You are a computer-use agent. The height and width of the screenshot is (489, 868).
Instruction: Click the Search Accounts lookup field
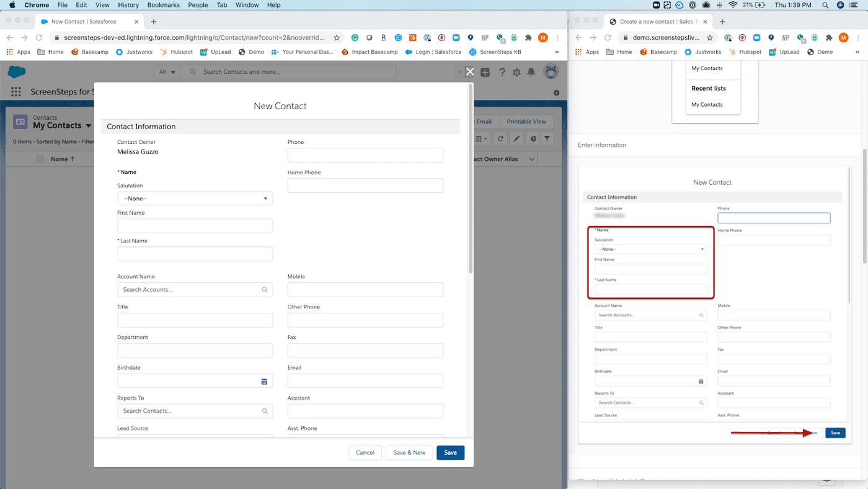coord(195,290)
